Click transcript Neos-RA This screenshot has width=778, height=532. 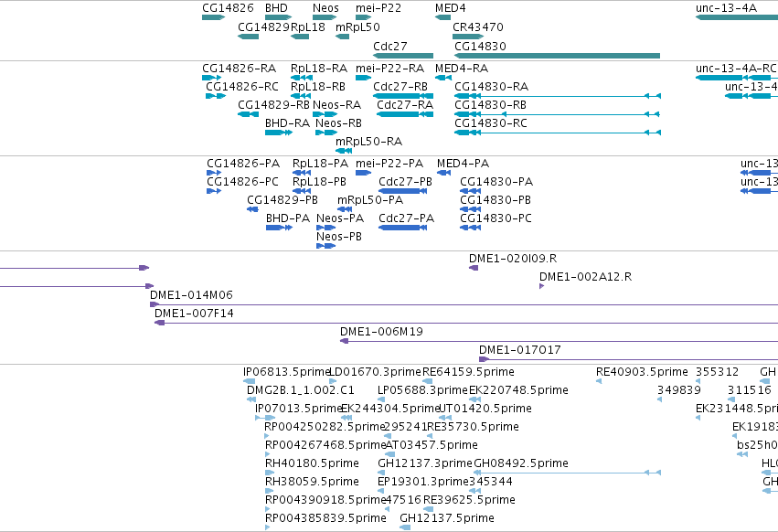(325, 114)
